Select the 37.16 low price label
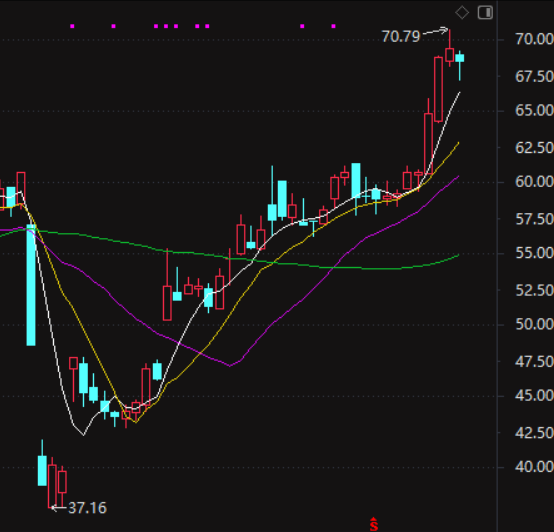This screenshot has width=554, height=532. pos(87,508)
